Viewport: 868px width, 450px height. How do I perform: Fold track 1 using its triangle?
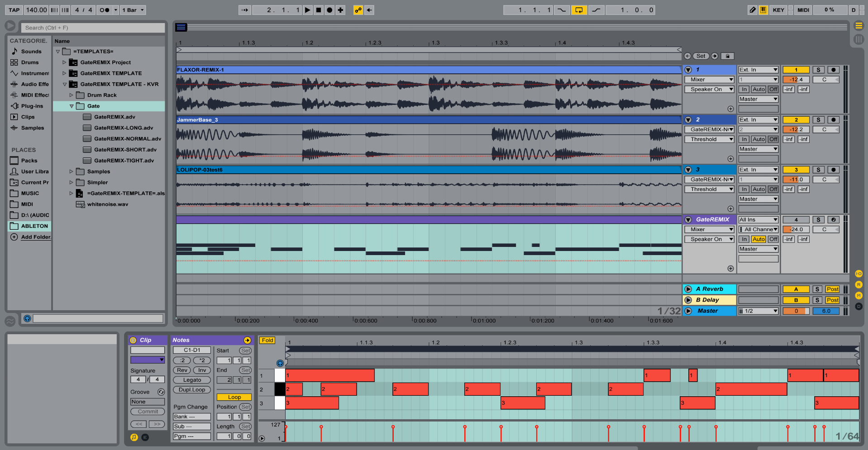[688, 70]
